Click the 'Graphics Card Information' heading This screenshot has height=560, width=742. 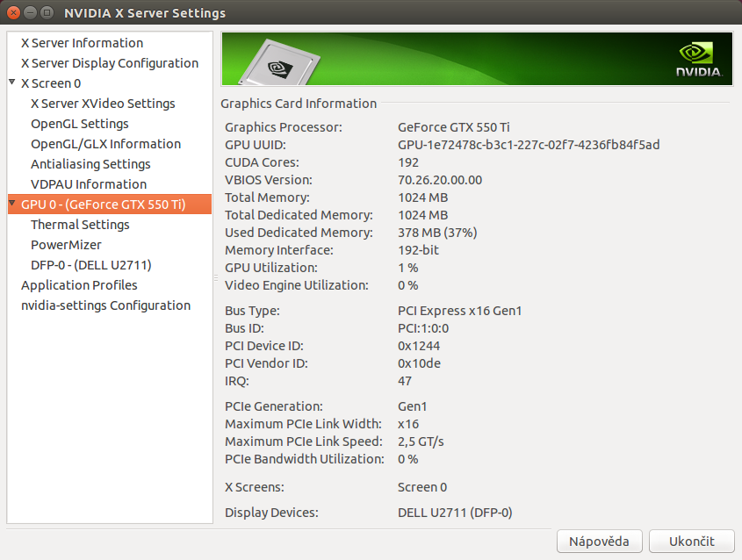pyautogui.click(x=299, y=104)
